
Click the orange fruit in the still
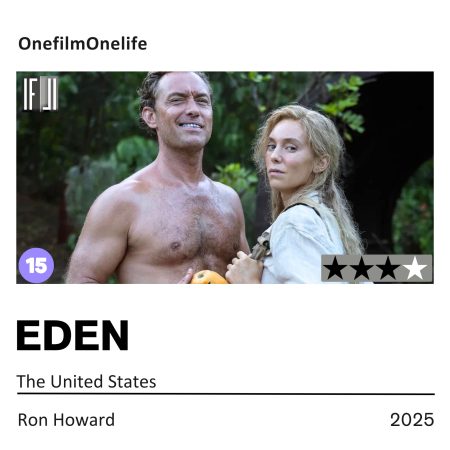point(208,277)
